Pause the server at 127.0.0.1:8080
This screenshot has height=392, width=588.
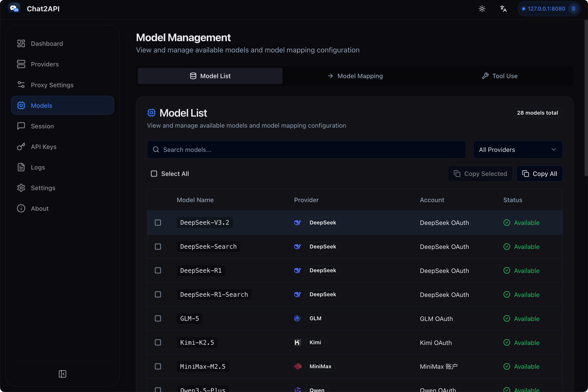click(x=573, y=9)
